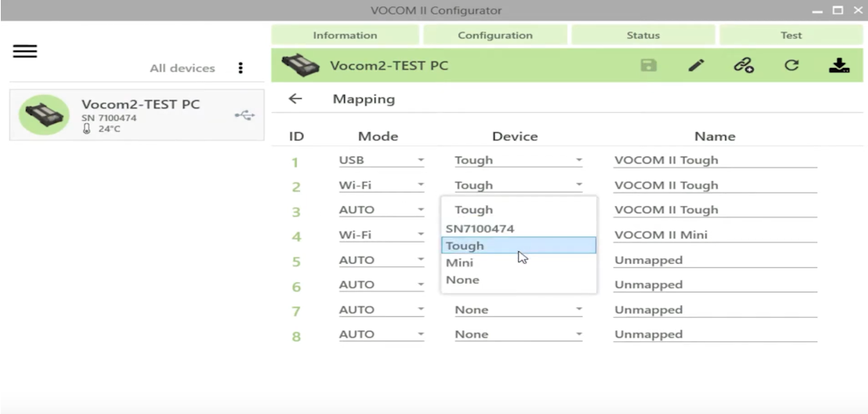Edit Unmapped name field for ID 6
This screenshot has width=868, height=414.
coord(716,285)
